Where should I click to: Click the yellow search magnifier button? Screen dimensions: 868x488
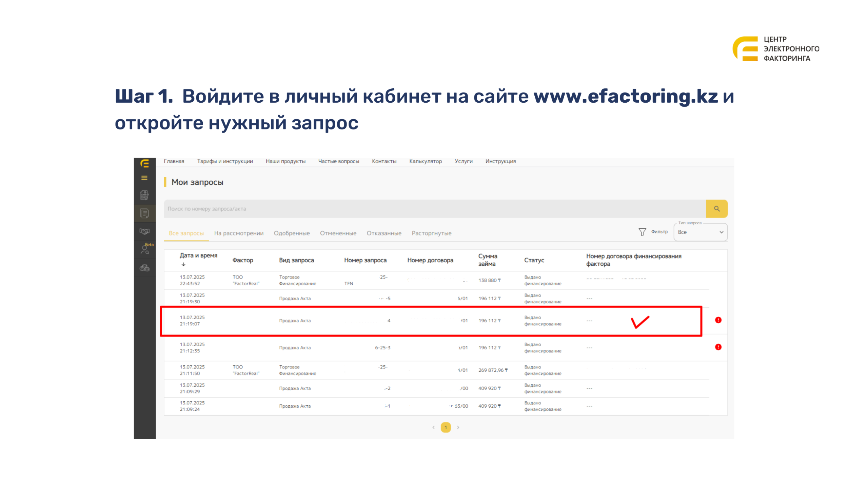point(716,208)
